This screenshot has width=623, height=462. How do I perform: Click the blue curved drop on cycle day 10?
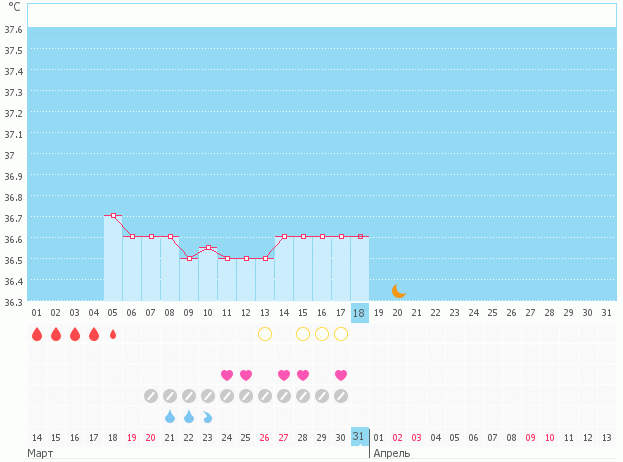208,416
